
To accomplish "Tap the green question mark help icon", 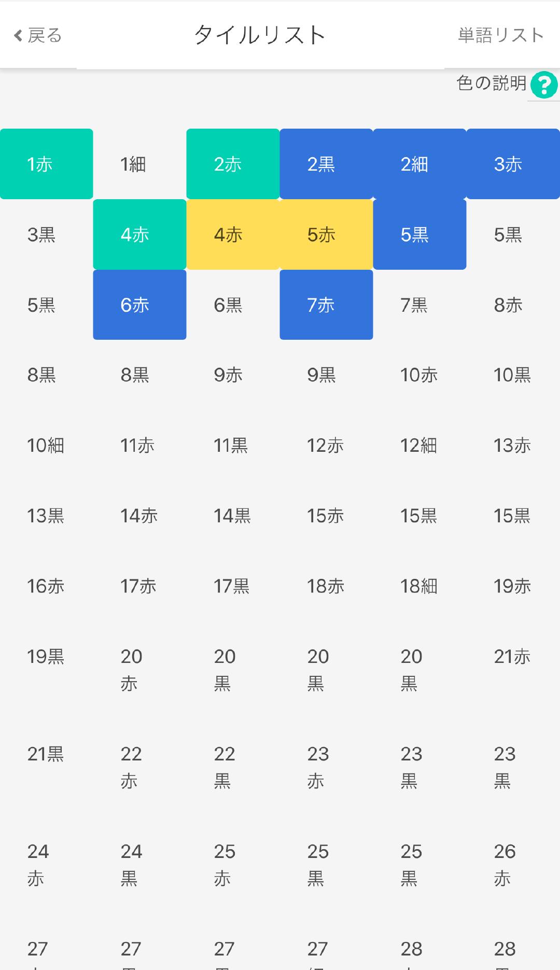I will click(x=544, y=85).
